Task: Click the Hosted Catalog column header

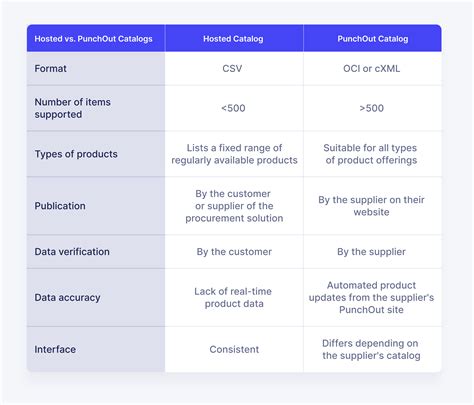Action: point(233,39)
